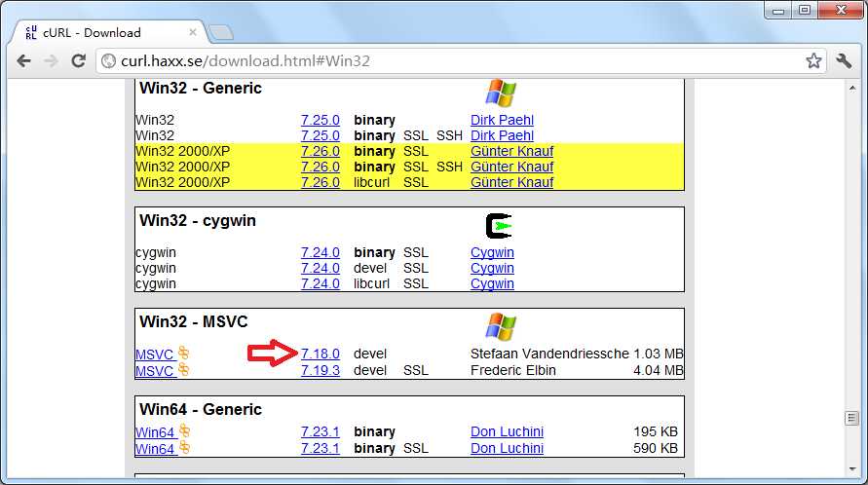
Task: Open Dirk Paehl link in SSH row
Action: click(x=502, y=135)
